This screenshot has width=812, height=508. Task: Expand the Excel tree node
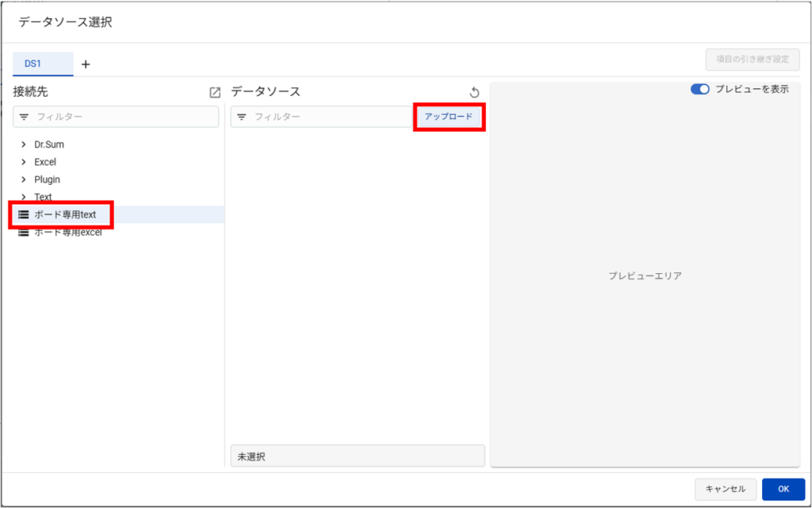pos(23,162)
